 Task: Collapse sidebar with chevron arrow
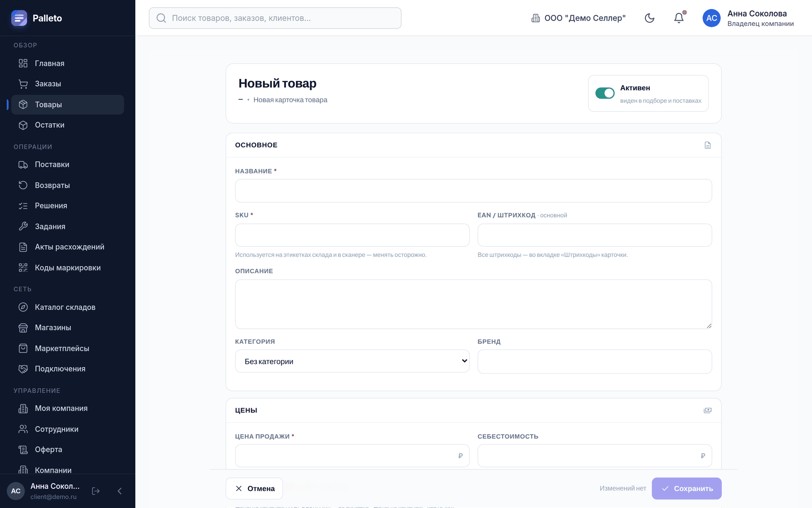(x=120, y=491)
